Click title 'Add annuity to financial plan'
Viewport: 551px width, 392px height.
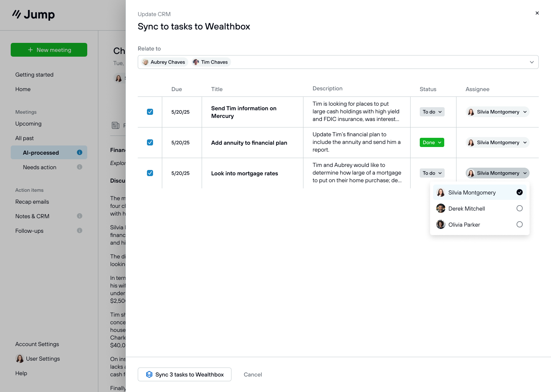click(x=249, y=143)
